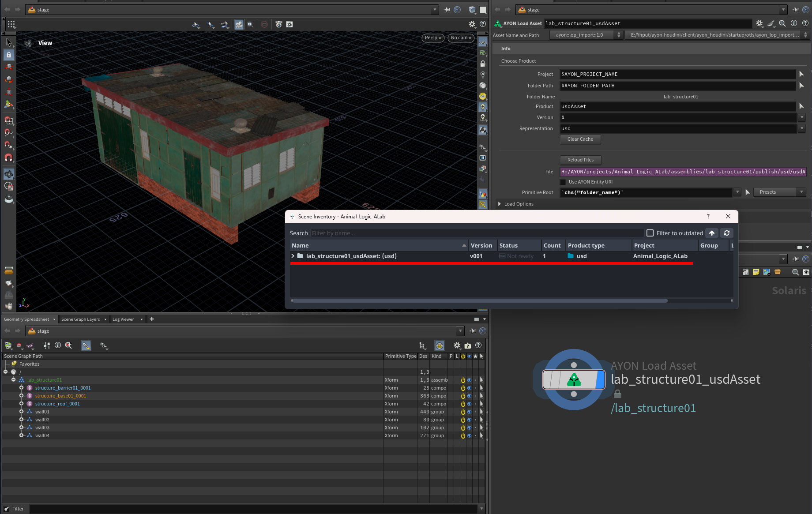The width and height of the screenshot is (812, 514).
Task: Click the Scene Inventory horizontal scrollbar
Action: click(x=480, y=300)
